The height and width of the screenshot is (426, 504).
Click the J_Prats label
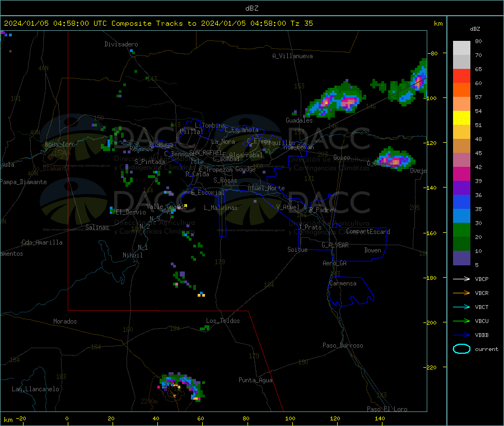pyautogui.click(x=310, y=227)
